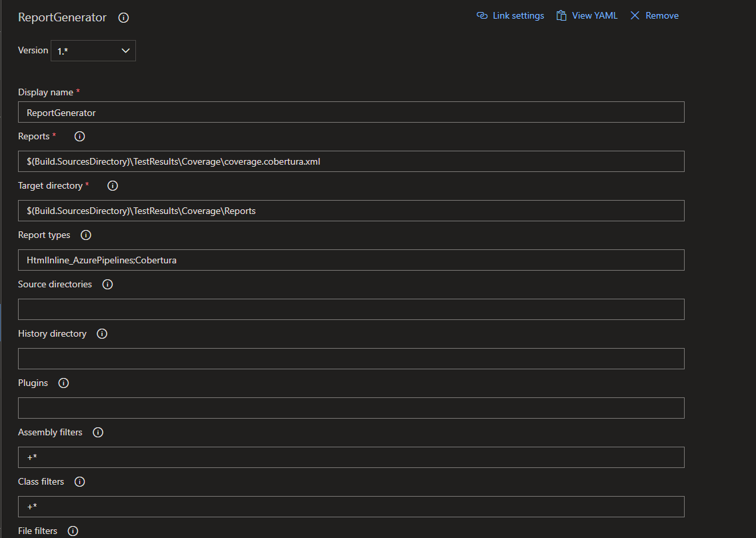Focus the empty Source directories input

point(350,309)
